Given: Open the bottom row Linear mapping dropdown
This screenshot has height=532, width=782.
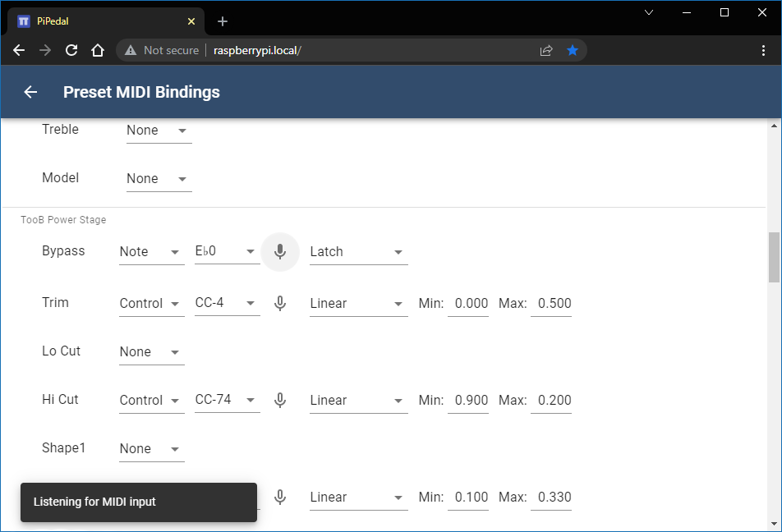Looking at the screenshot, I should click(x=359, y=497).
